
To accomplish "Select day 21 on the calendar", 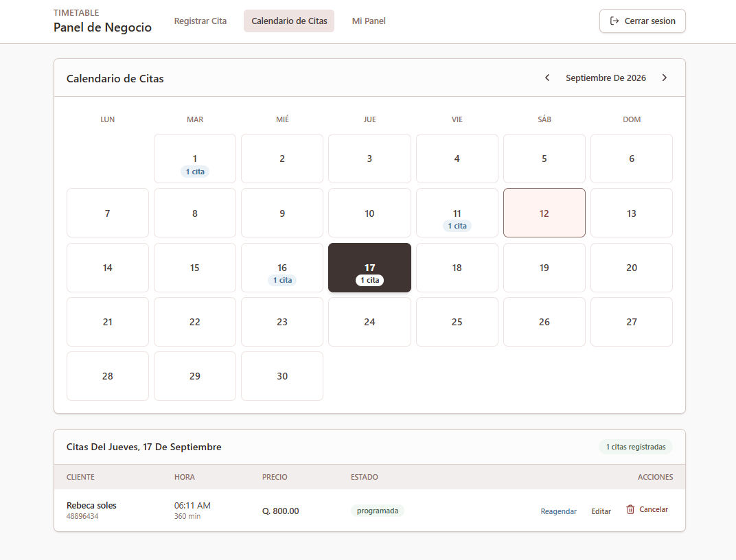I will [108, 322].
